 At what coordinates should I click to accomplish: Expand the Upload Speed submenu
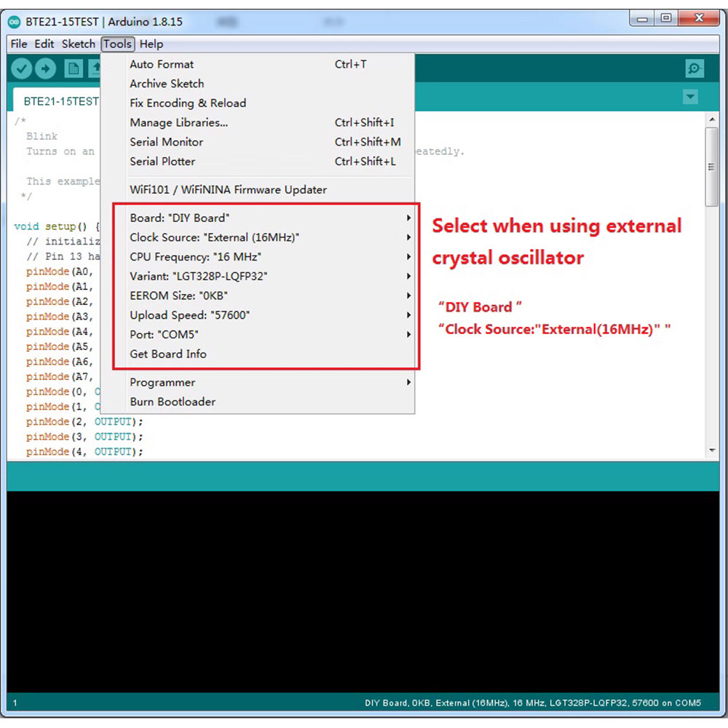point(258,315)
